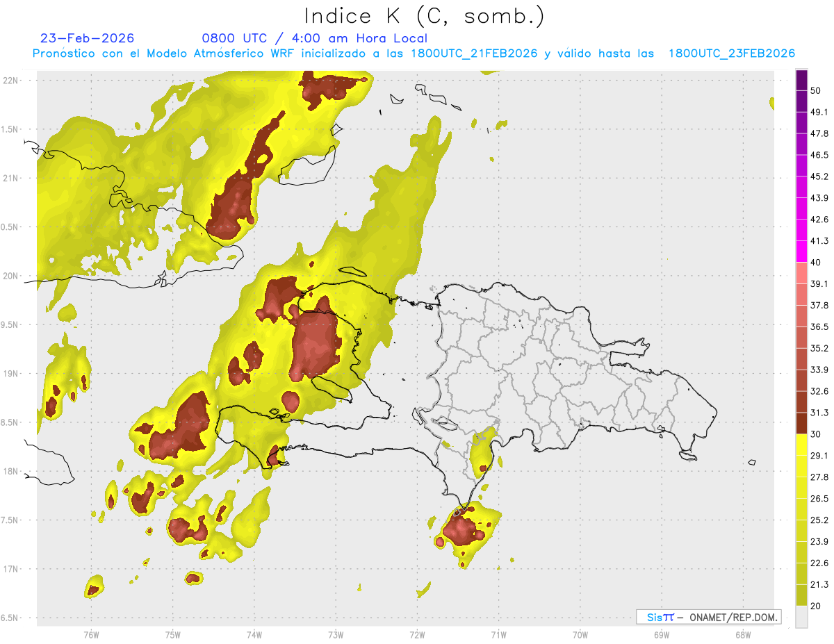Click the "20" colorbar label
The width and height of the screenshot is (834, 644).
pyautogui.click(x=816, y=606)
